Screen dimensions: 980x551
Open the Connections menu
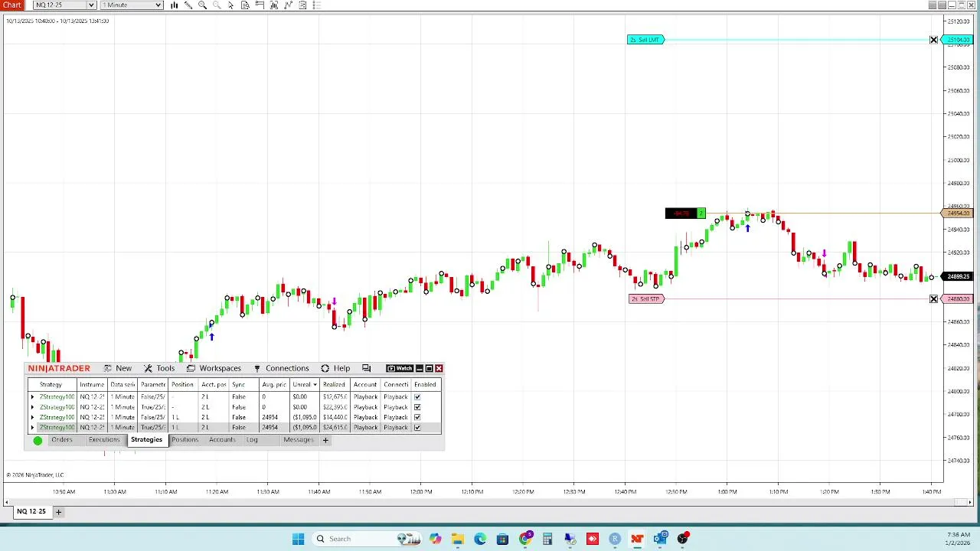click(281, 369)
